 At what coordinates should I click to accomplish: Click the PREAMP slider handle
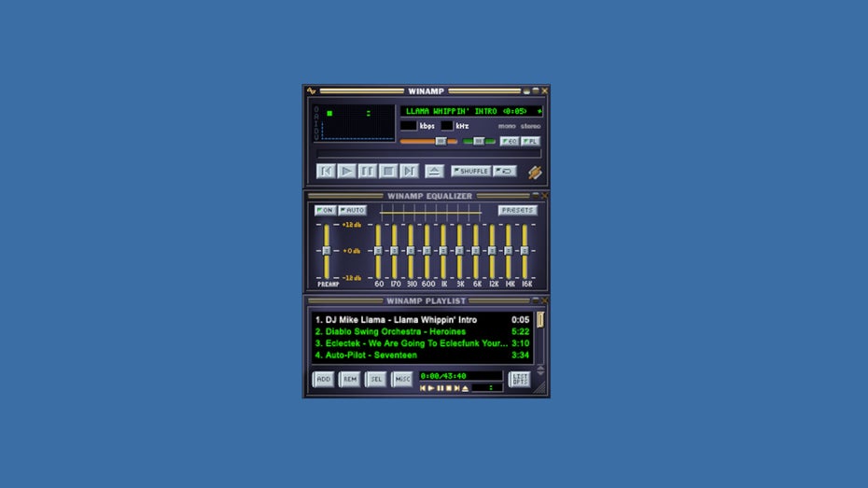[327, 251]
